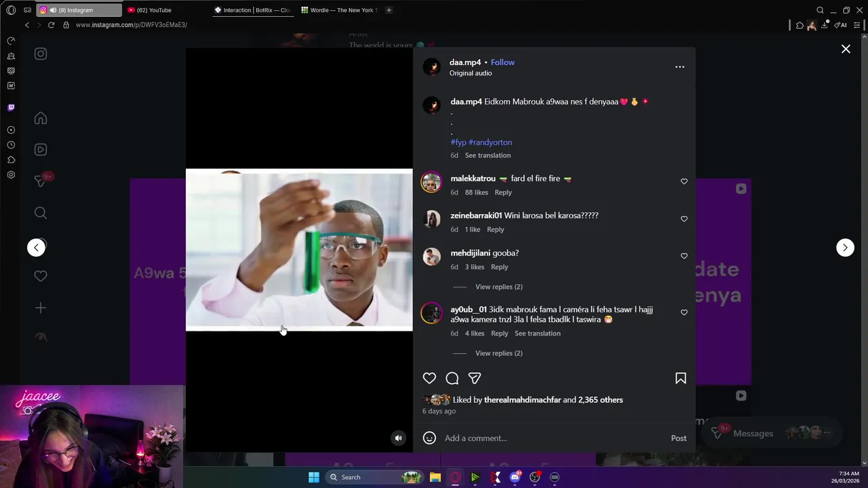Expand replies under ay0ub__01's comment
The width and height of the screenshot is (868, 488).
click(498, 353)
